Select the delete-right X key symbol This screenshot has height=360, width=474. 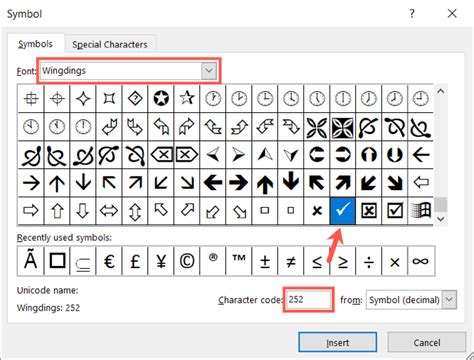[x=187, y=155]
